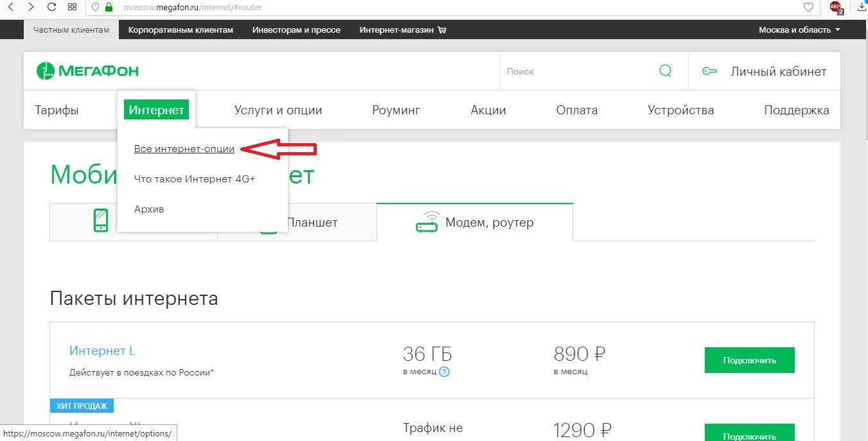868x441 pixels.
Task: Go forward with the browser forward arrow
Action: tap(31, 8)
